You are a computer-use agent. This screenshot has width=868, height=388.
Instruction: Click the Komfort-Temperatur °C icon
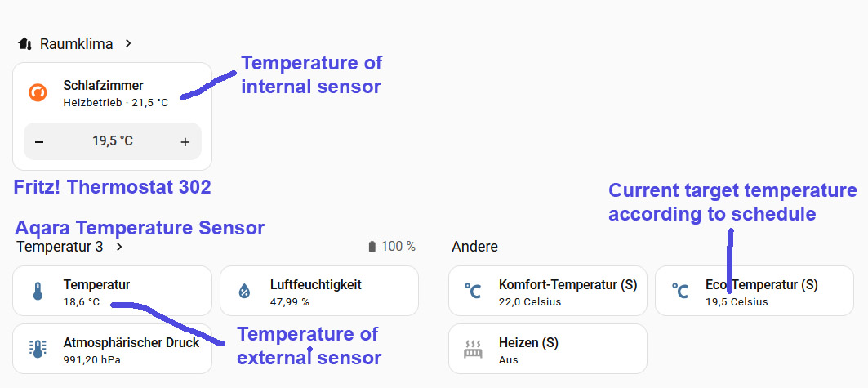(x=473, y=291)
